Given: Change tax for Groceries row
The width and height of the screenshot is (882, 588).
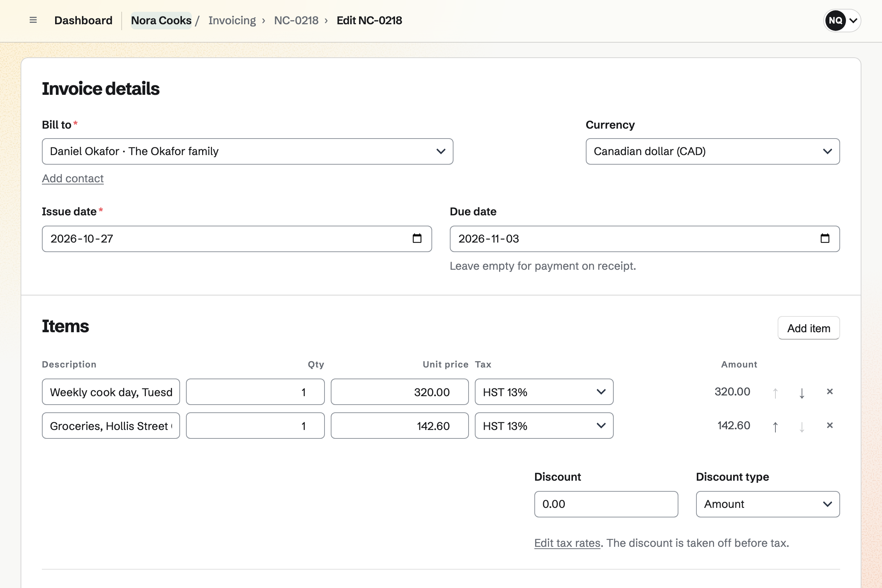Looking at the screenshot, I should pyautogui.click(x=544, y=426).
